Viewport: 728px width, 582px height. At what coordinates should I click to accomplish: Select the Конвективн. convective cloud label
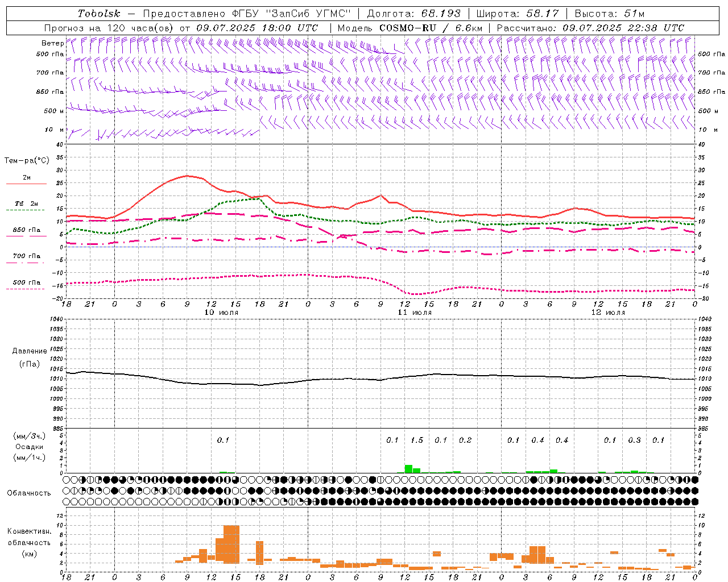click(x=30, y=531)
